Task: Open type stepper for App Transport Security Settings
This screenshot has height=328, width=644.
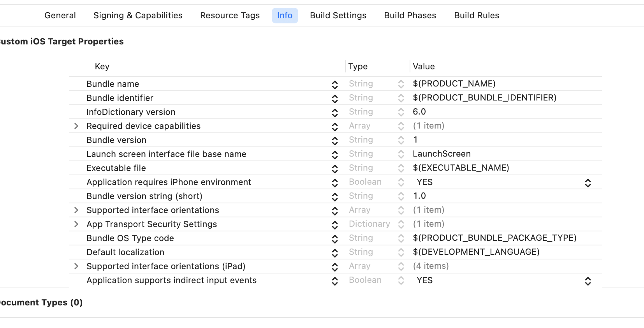Action: coord(401,224)
